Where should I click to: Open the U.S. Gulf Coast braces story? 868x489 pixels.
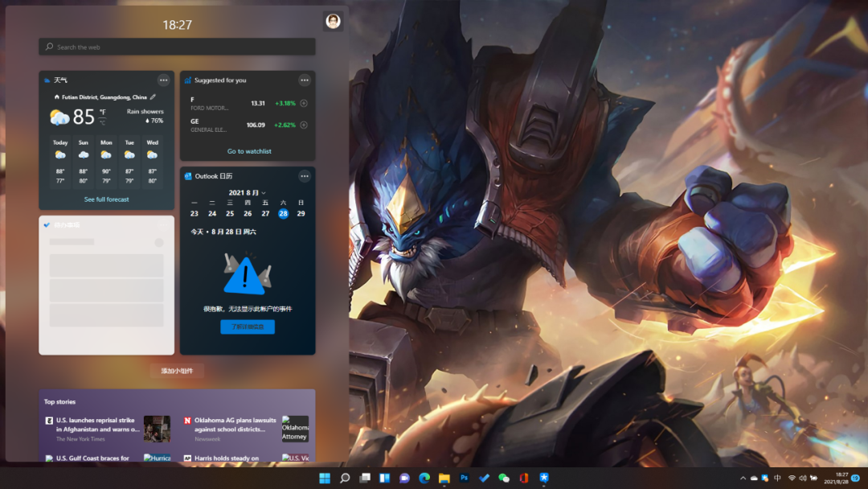pyautogui.click(x=92, y=458)
